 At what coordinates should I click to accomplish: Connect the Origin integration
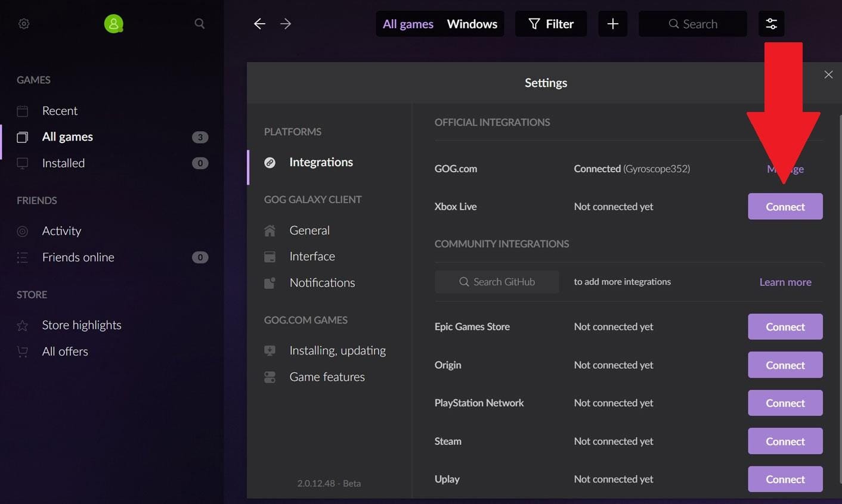(785, 365)
